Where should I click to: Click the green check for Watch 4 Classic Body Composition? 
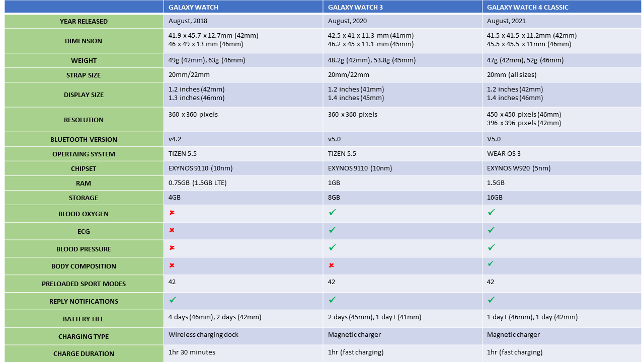coord(491,263)
